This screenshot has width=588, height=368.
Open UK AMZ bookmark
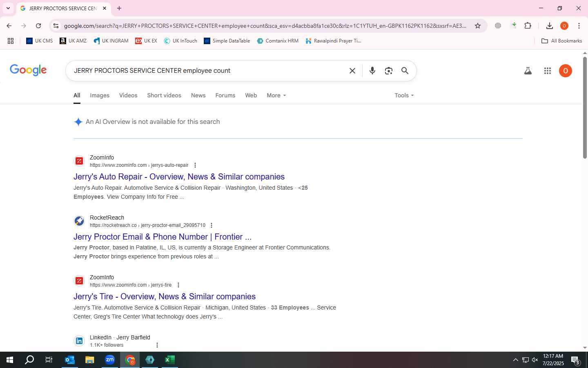(73, 41)
